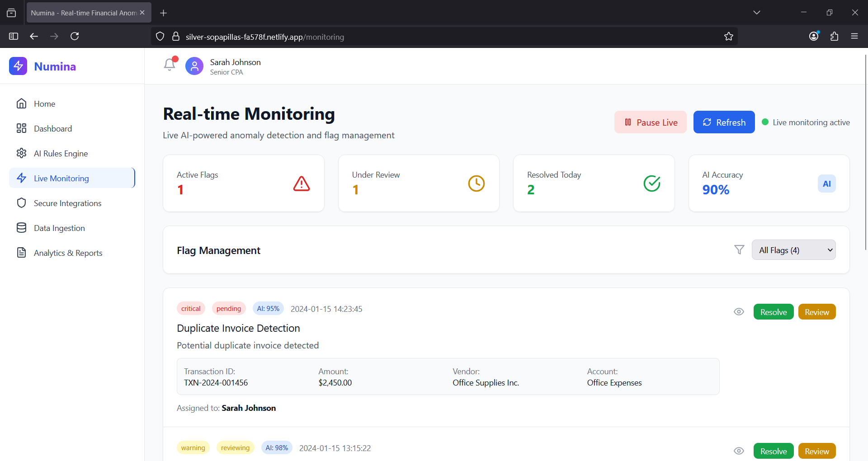Screen dimensions: 868x461
Task: Click the AI Accuracy badge icon
Action: [827, 183]
